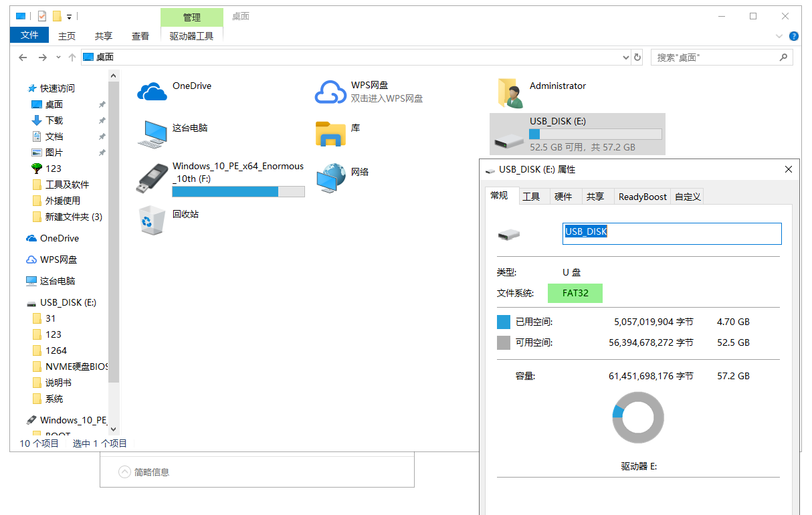This screenshot has height=515, width=812.
Task: Select the 这台电脑 computer icon
Action: tap(152, 134)
